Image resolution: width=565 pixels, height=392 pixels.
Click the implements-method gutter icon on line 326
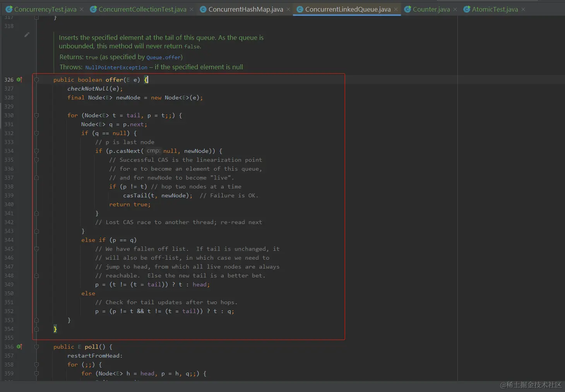[19, 79]
